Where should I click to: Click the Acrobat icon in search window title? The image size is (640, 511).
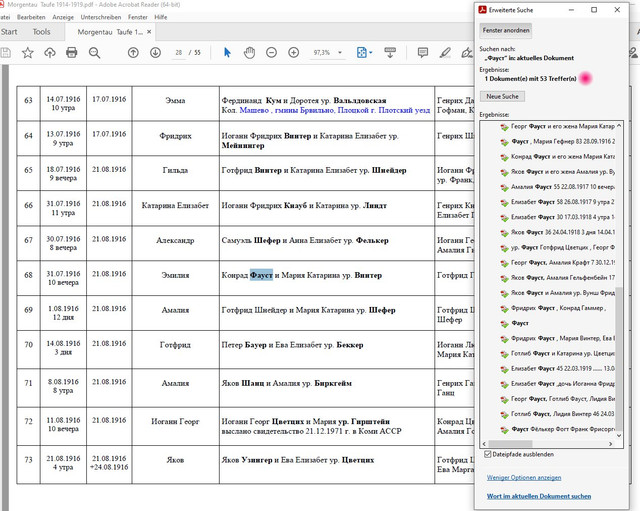pos(483,10)
